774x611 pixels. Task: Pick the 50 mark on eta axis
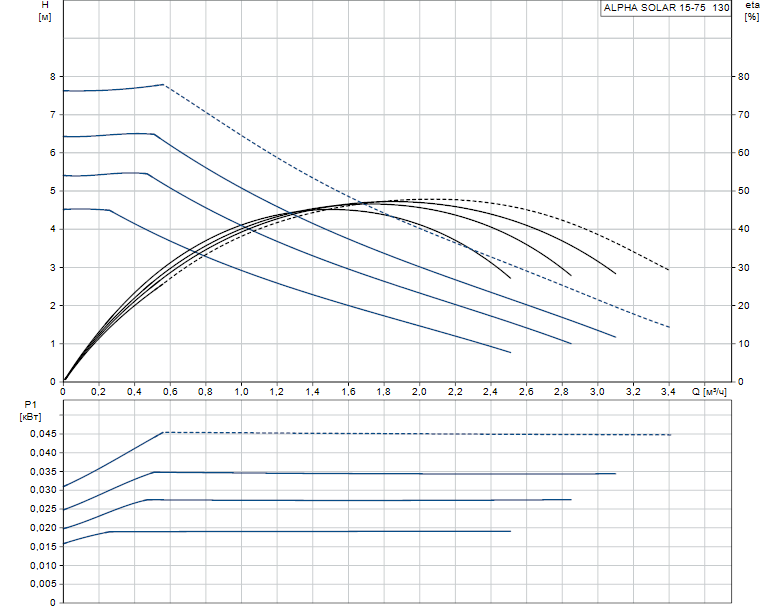[743, 191]
